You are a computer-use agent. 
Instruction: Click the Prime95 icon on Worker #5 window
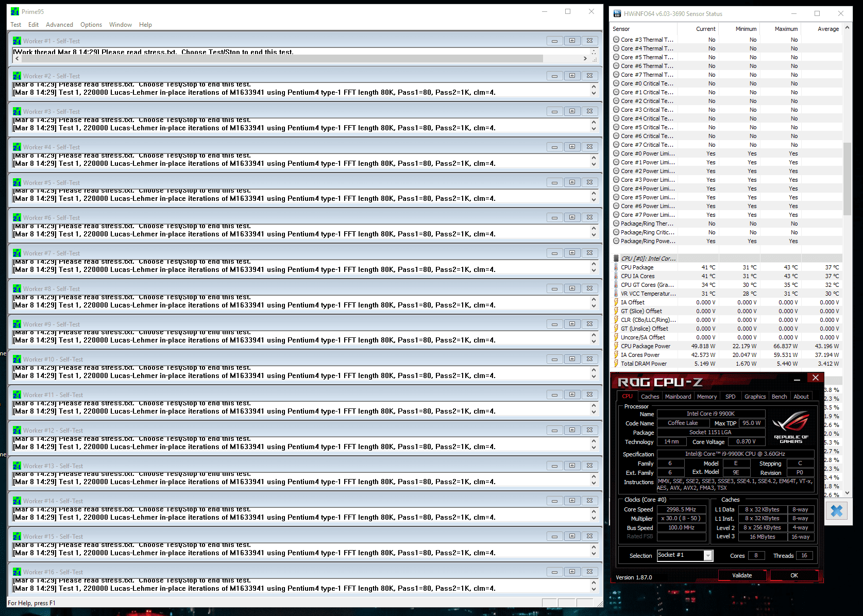click(17, 182)
